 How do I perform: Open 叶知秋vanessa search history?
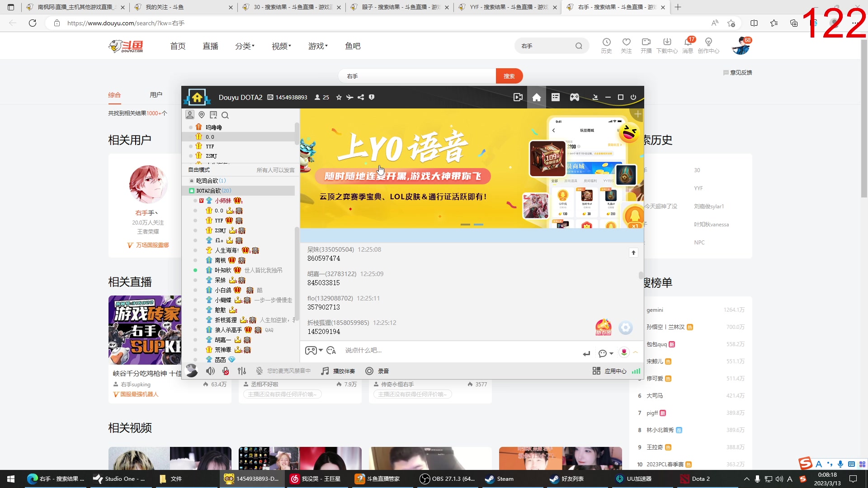point(712,225)
